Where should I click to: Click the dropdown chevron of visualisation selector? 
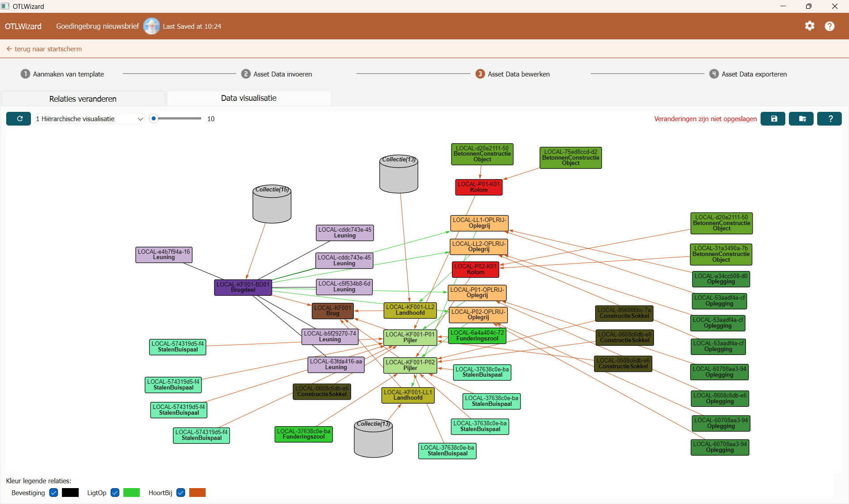[x=140, y=119]
